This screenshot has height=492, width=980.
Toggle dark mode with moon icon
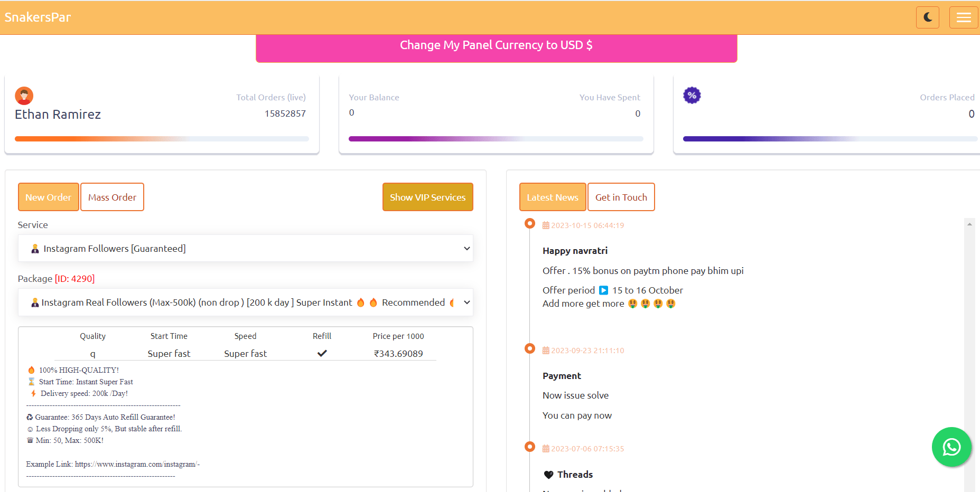click(927, 17)
